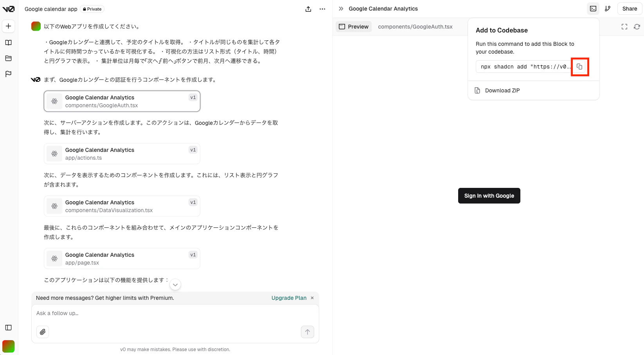Viewport: 644px width, 355px height.
Task: Start a new chat with plus icon
Action: tap(9, 26)
